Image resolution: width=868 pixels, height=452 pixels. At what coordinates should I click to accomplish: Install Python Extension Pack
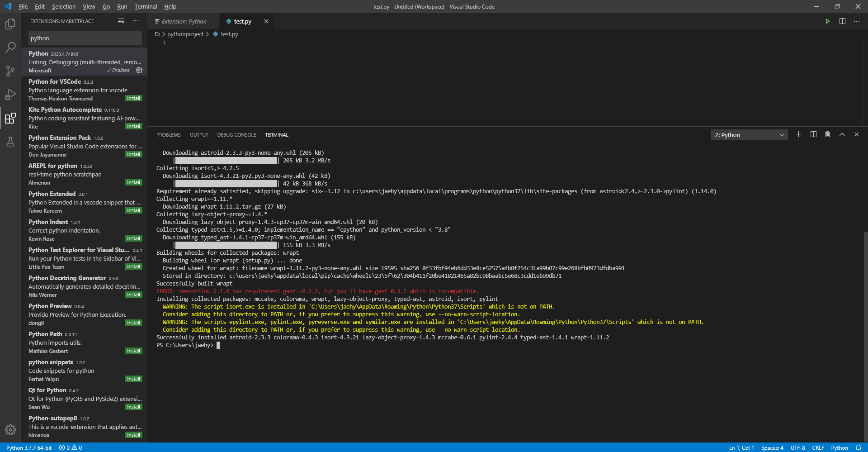[x=133, y=154]
